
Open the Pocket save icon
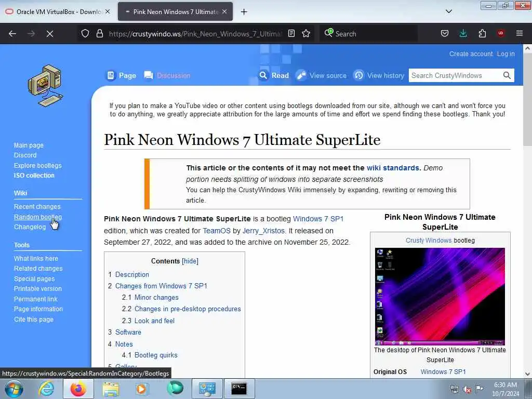pos(445,34)
